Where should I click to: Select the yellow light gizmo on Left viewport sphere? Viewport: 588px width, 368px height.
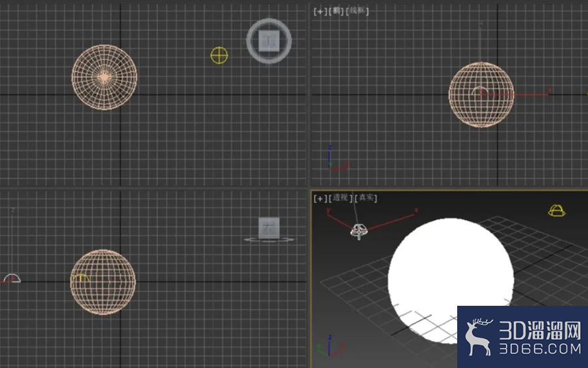pyautogui.click(x=80, y=278)
